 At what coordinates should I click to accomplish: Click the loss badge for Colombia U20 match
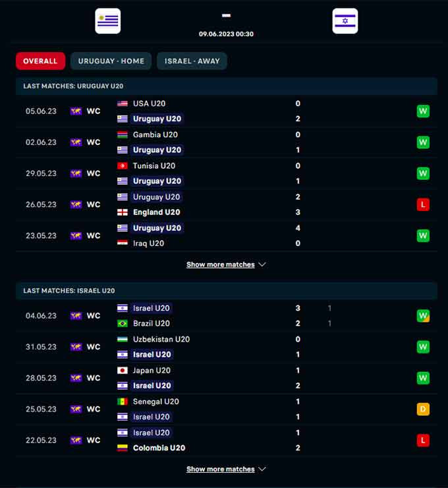(x=423, y=440)
